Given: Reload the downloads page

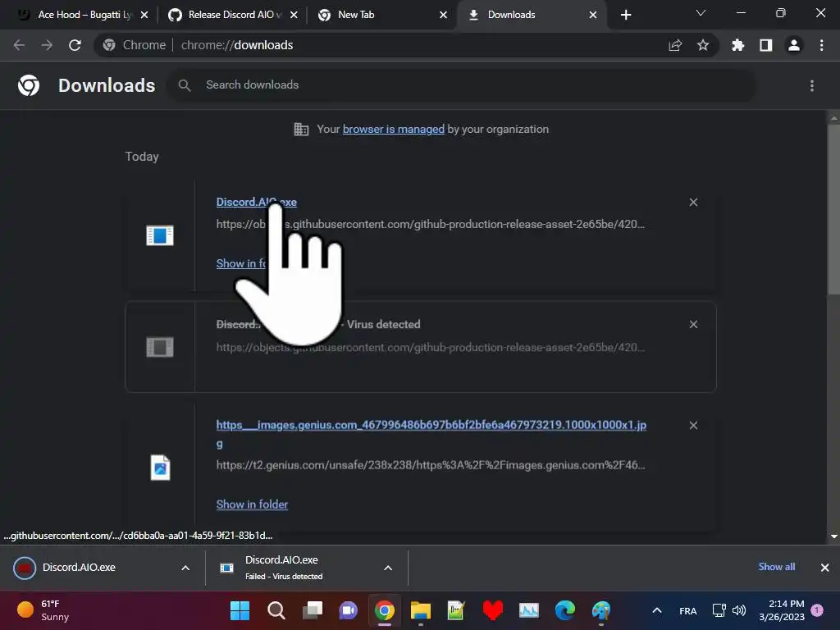Looking at the screenshot, I should (x=75, y=45).
